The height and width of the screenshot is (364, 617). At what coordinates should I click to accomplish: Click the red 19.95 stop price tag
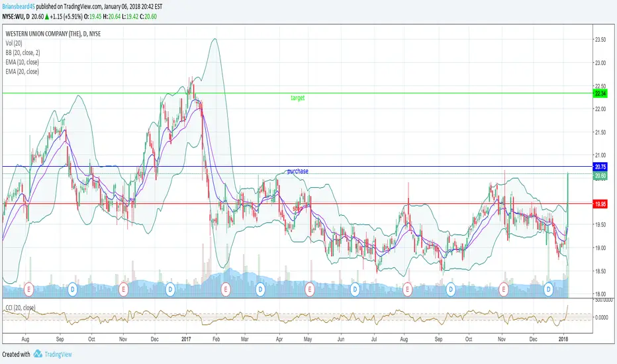tap(600, 204)
